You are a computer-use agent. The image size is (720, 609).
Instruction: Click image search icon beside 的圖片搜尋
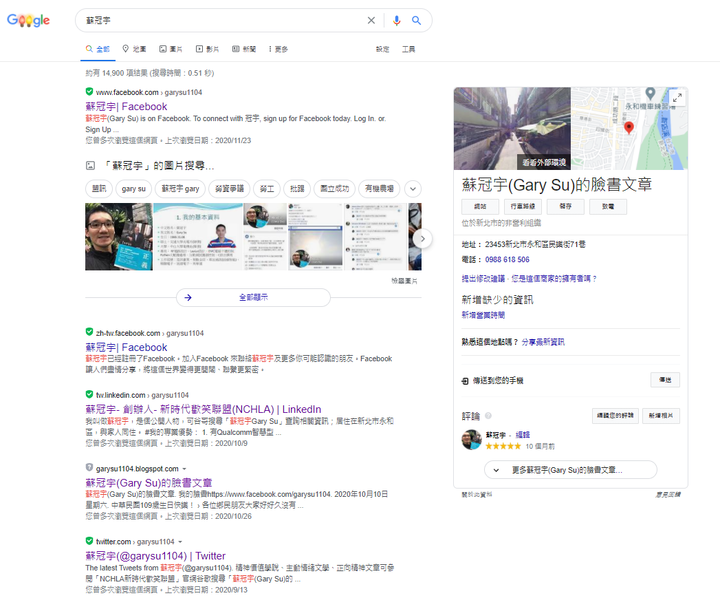click(x=90, y=165)
